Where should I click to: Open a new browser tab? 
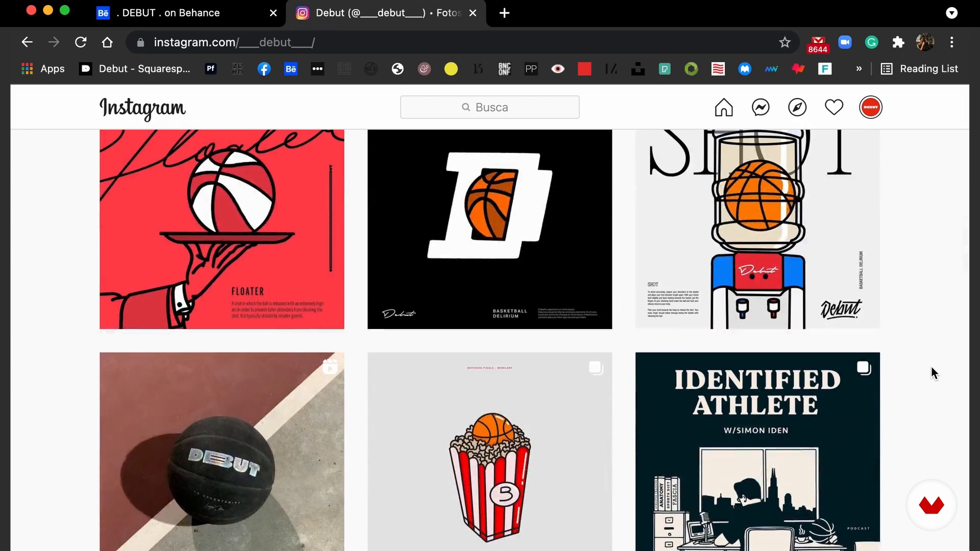pos(504,13)
